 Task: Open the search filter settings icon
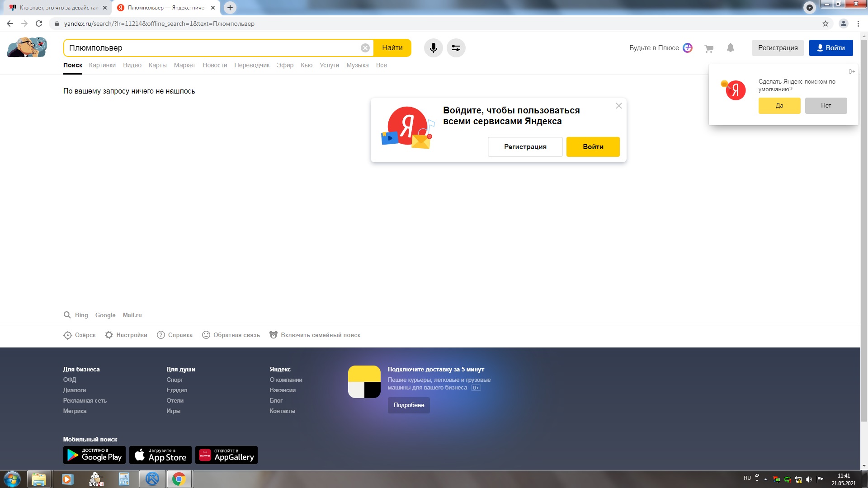click(456, 48)
